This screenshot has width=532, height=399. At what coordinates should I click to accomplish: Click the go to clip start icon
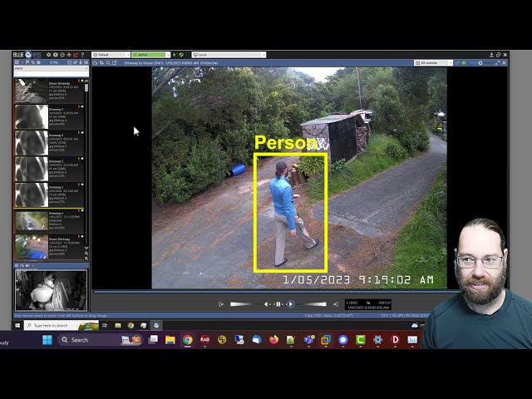click(x=221, y=304)
